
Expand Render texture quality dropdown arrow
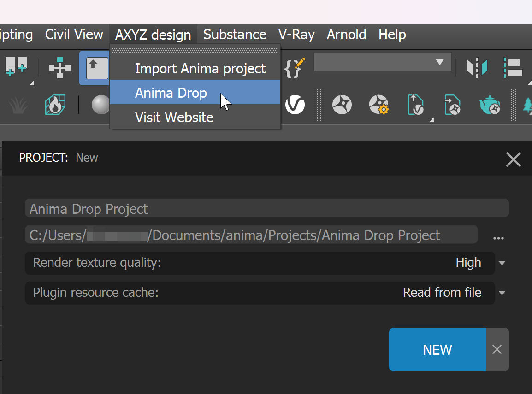(x=502, y=263)
